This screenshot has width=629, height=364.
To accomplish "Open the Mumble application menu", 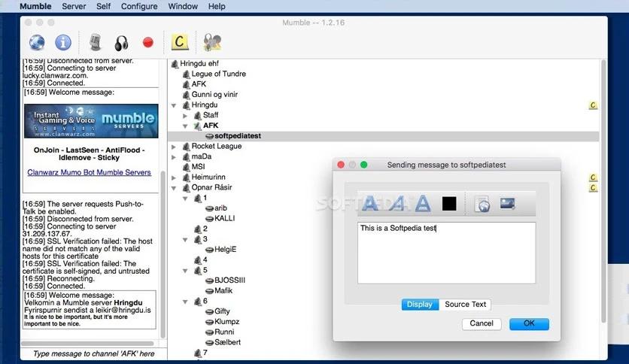I will point(35,7).
